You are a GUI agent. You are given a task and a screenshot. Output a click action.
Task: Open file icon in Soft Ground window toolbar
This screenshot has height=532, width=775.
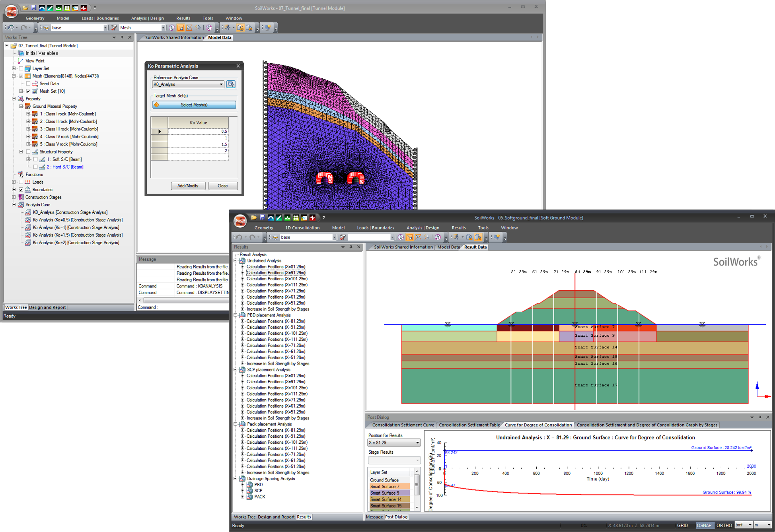[253, 217]
